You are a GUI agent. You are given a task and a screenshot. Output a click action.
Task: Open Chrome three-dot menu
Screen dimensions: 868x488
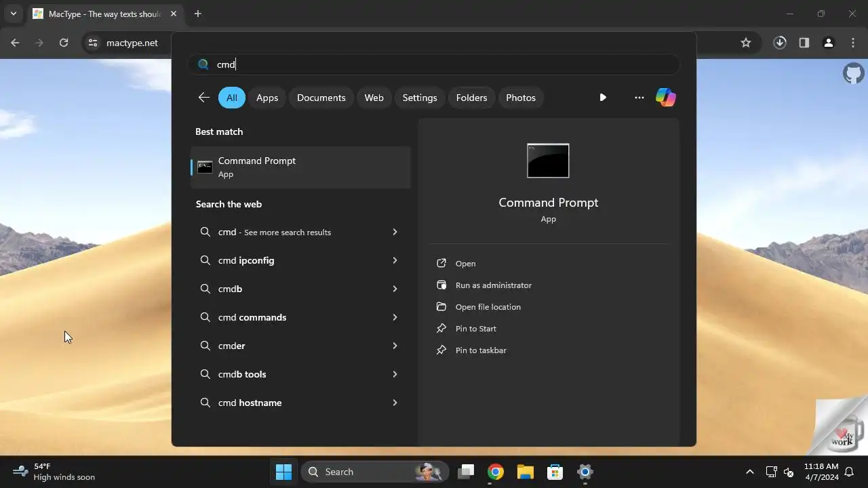[x=853, y=43]
